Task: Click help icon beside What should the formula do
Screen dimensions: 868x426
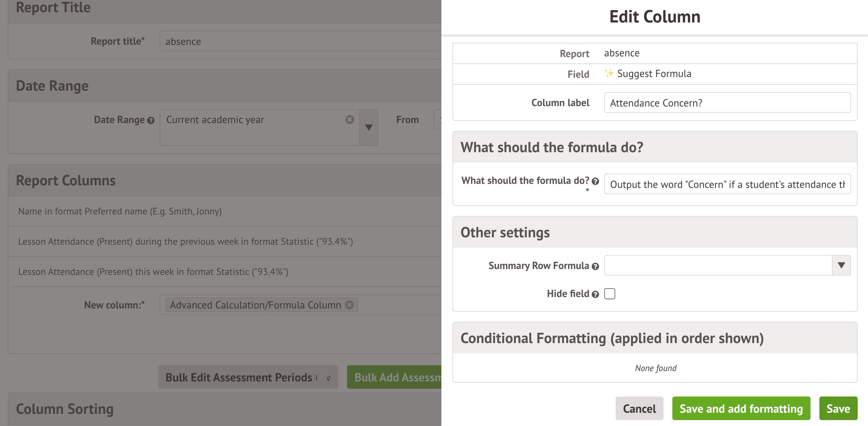Action: pos(595,181)
